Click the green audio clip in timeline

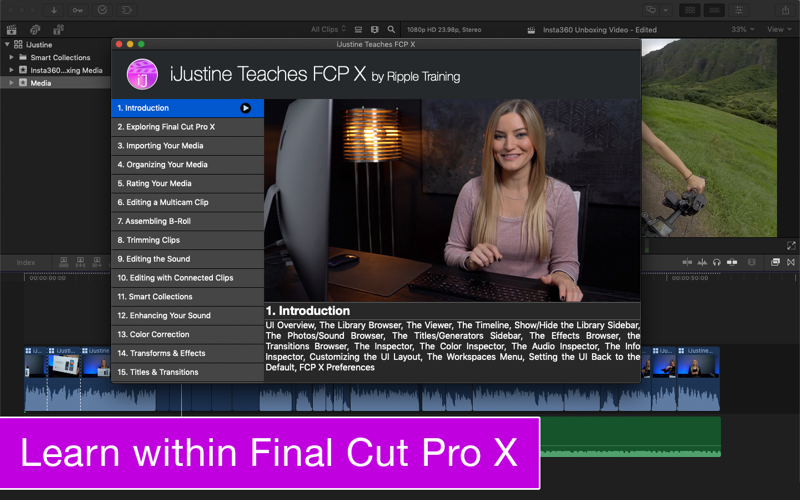pyautogui.click(x=631, y=436)
